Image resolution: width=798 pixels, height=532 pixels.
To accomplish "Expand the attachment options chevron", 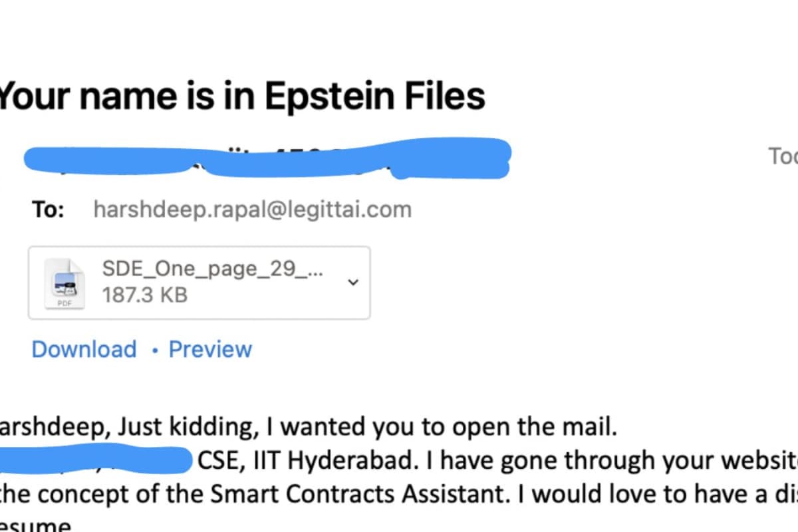I will point(353,283).
